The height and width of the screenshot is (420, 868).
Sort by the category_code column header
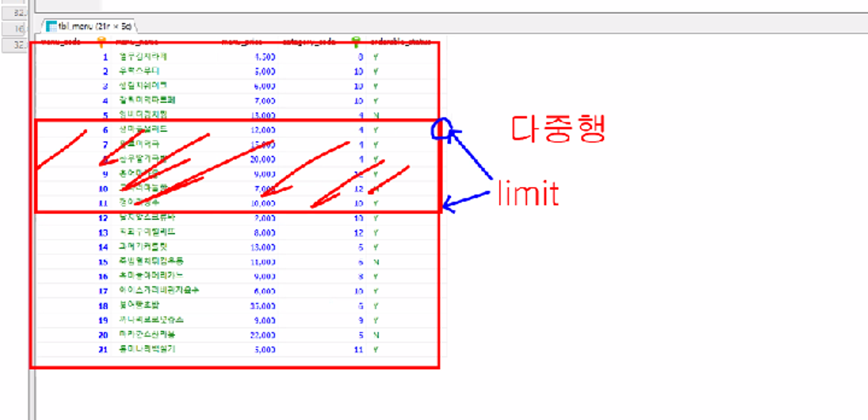(x=309, y=42)
